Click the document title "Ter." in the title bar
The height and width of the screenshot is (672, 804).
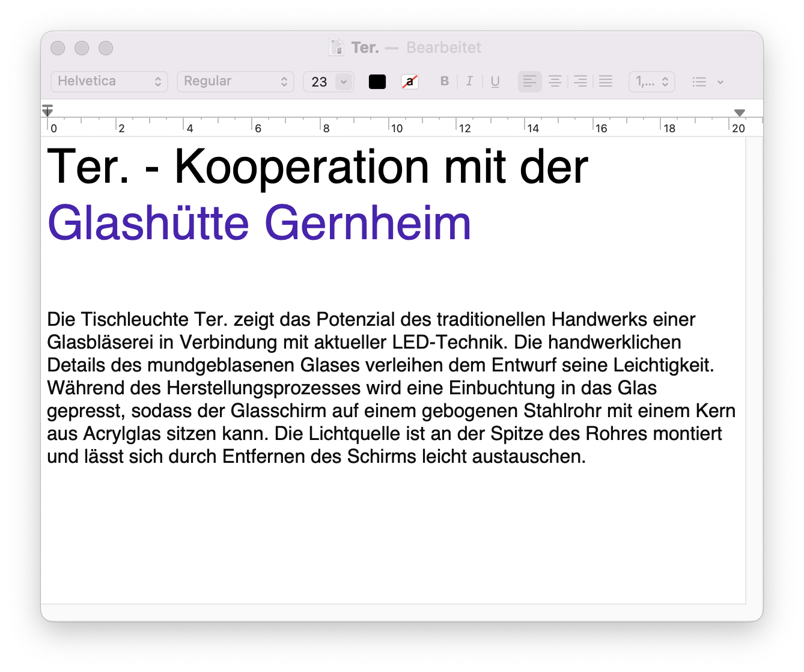tap(365, 47)
